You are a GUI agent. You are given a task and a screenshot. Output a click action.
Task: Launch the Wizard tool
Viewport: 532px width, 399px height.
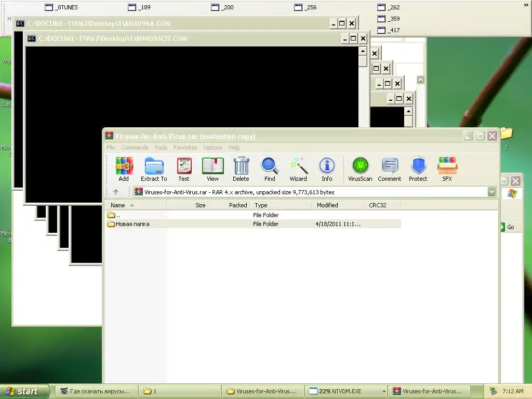(298, 169)
